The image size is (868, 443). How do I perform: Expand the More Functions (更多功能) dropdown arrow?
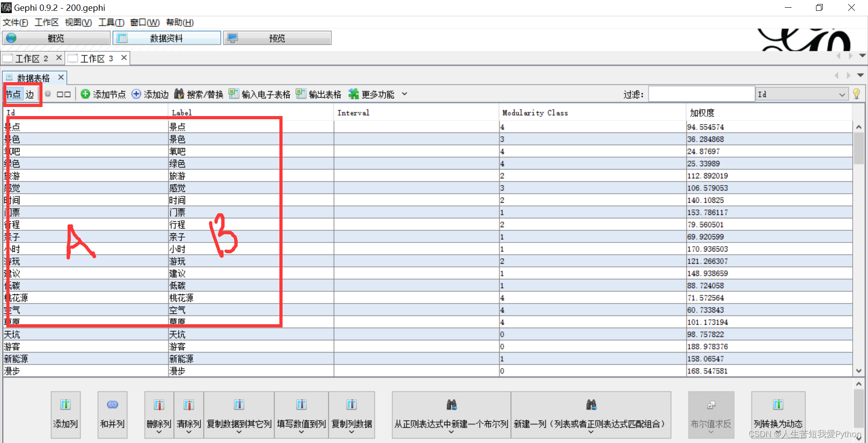pos(405,94)
